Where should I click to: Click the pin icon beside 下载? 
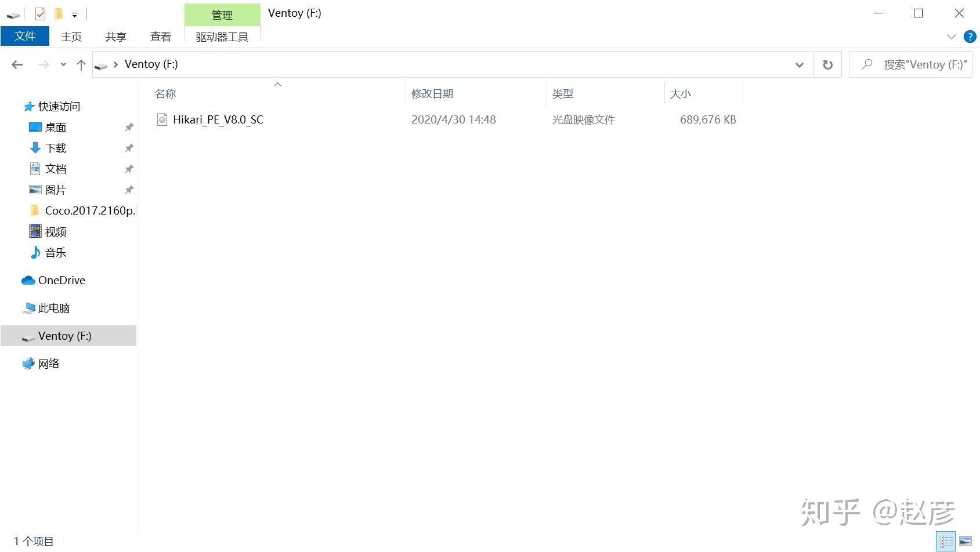point(129,148)
